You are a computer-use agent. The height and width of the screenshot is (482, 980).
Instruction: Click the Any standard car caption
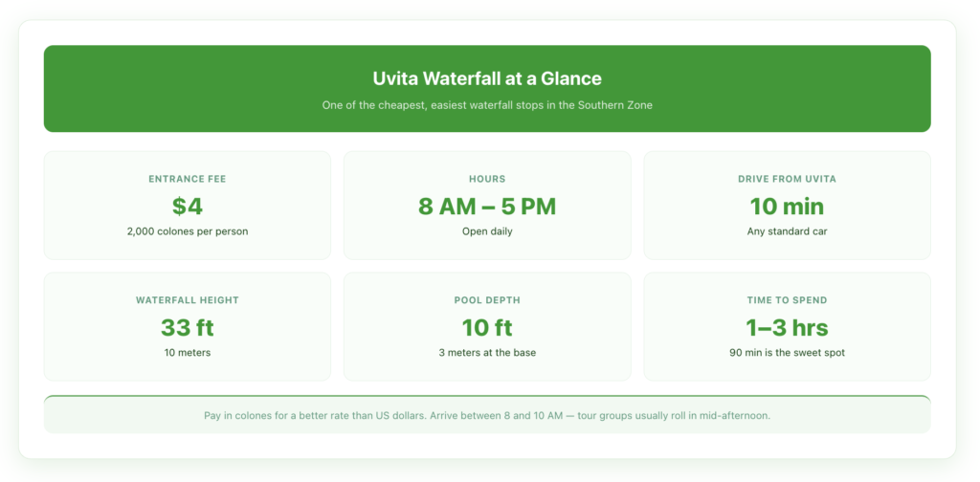787,231
